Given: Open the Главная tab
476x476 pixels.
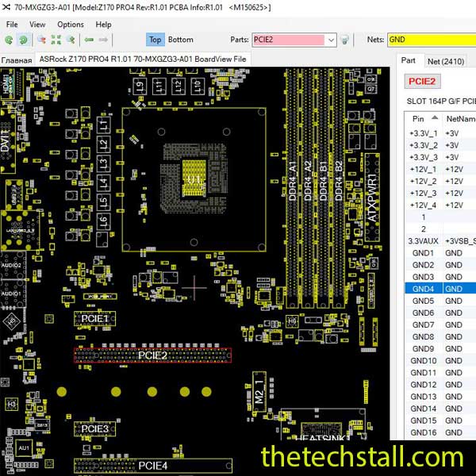Looking at the screenshot, I should coord(17,59).
